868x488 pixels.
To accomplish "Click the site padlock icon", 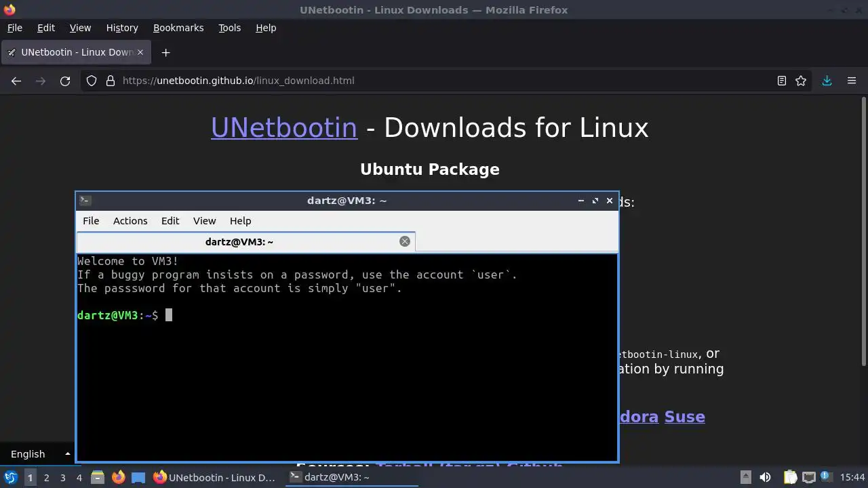I will click(x=111, y=81).
